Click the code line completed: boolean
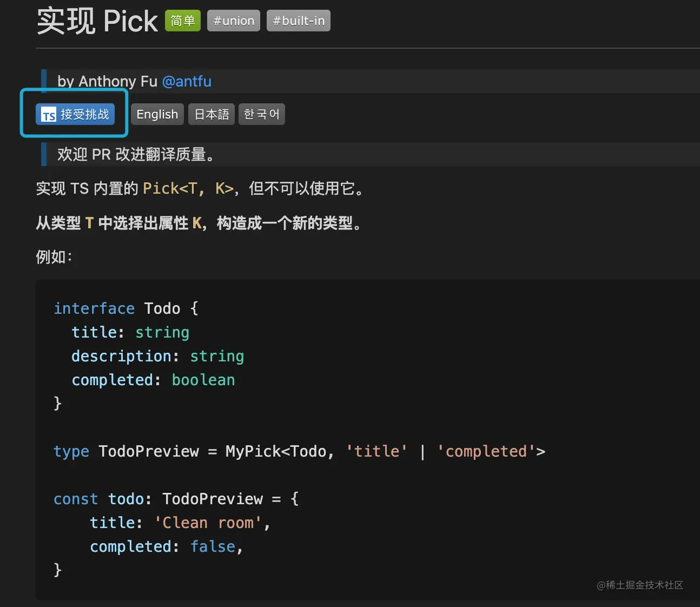The height and width of the screenshot is (607, 700). [153, 380]
